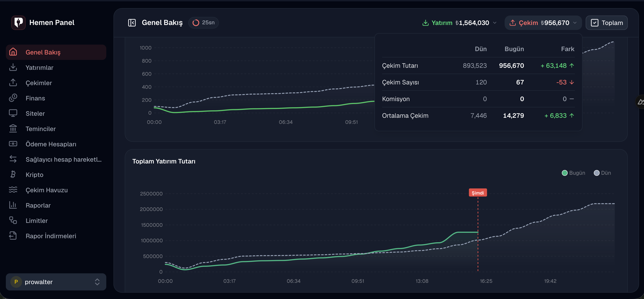Click the download icon beside Yatırımlar
Viewport: 644px width, 299px height.
pos(13,67)
